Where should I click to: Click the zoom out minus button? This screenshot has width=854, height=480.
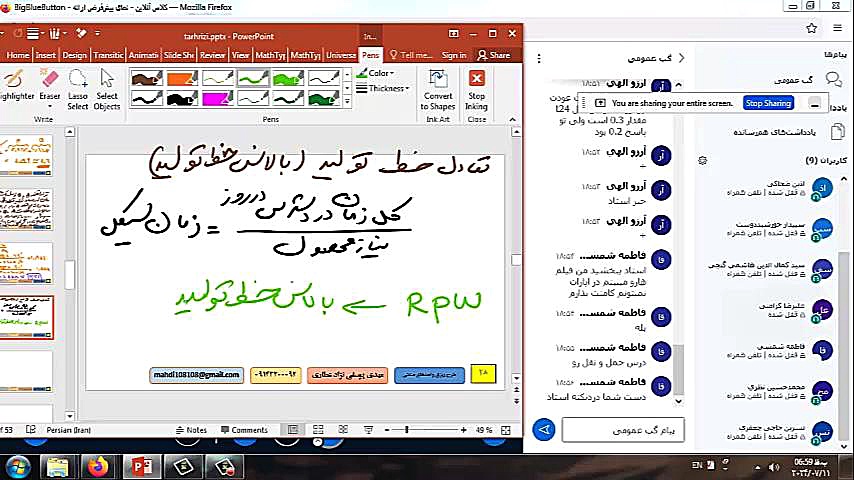click(387, 430)
